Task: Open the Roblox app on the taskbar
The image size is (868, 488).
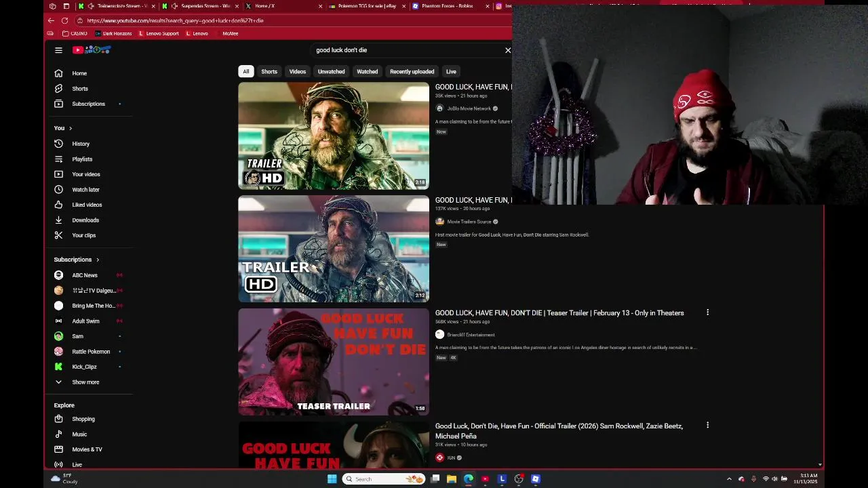Action: pyautogui.click(x=536, y=479)
